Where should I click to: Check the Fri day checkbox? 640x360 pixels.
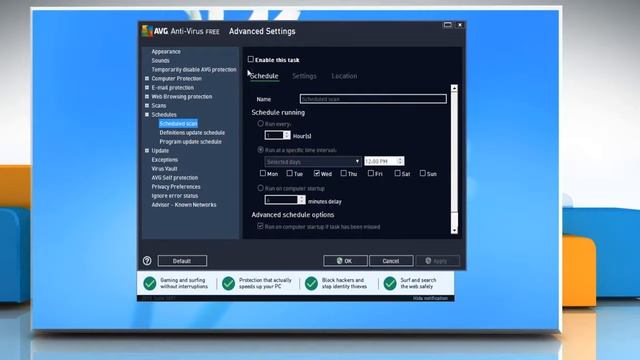point(371,173)
